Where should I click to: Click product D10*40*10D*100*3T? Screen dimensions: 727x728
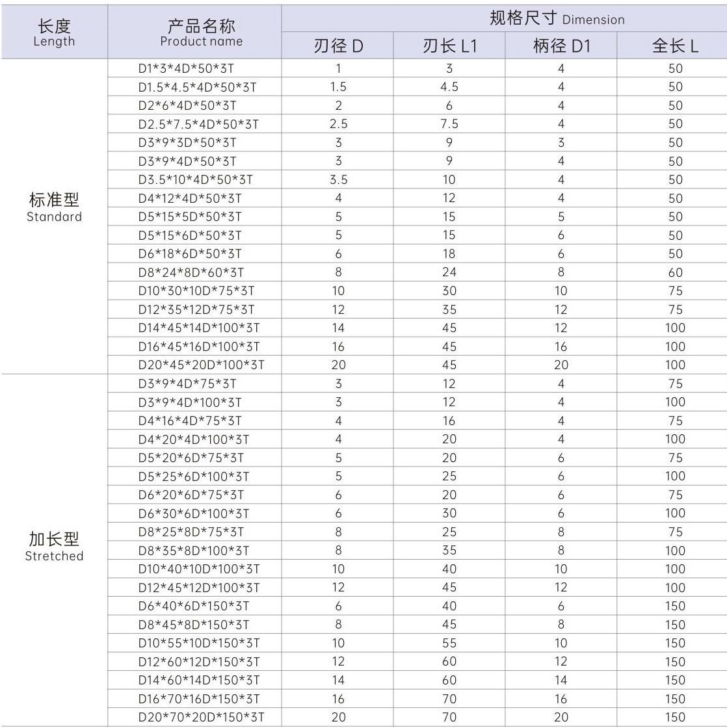tap(198, 569)
